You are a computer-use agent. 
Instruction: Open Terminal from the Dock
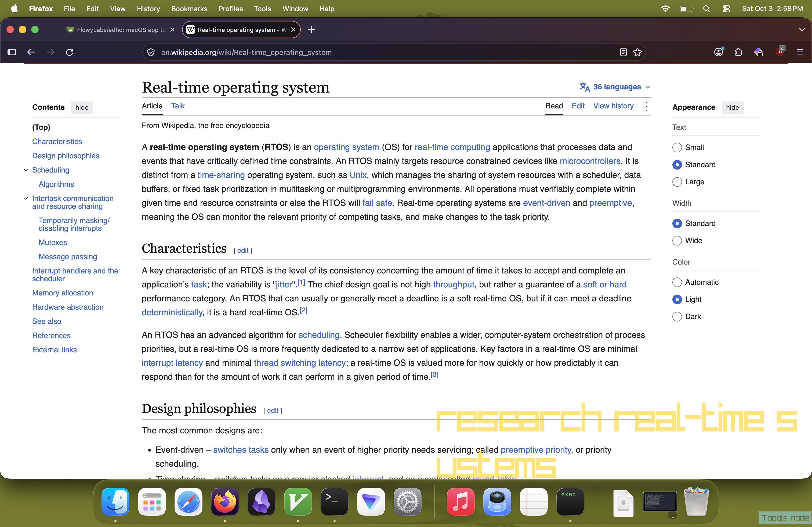click(334, 502)
